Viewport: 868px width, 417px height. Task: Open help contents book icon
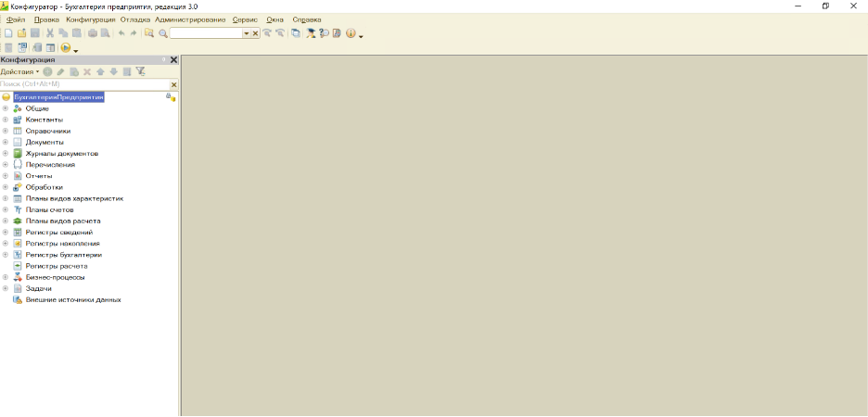[336, 33]
